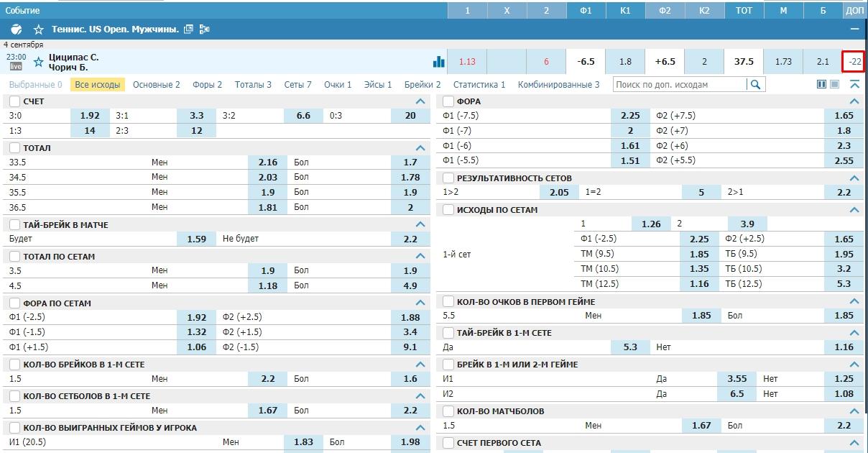Collapse the ТОТАЛ section
868x453 pixels.
[420, 147]
